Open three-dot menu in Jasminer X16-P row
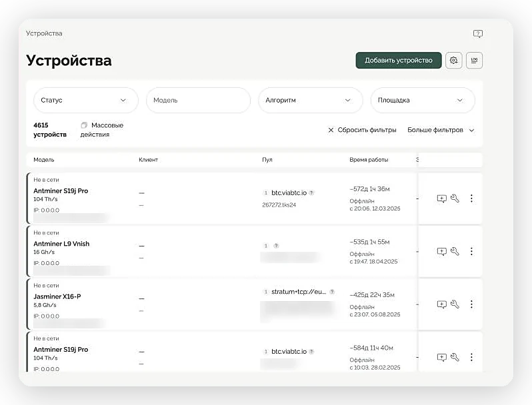532x405 pixels. (x=471, y=304)
